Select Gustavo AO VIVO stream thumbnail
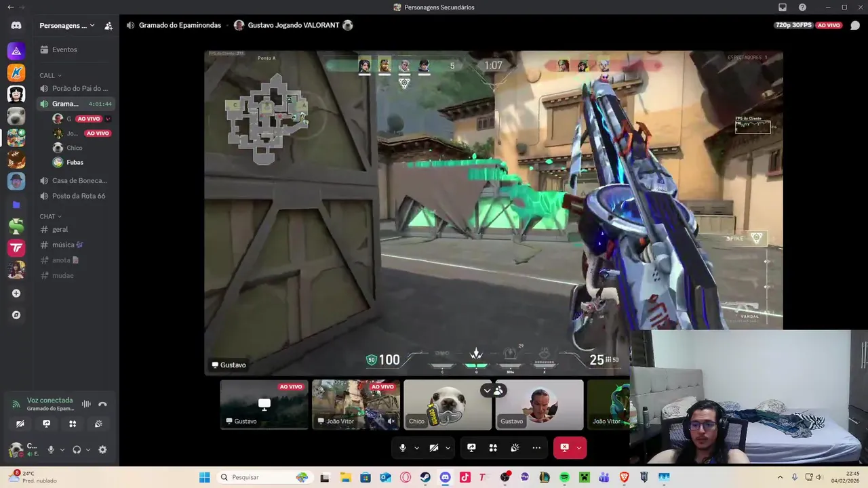 pyautogui.click(x=264, y=405)
